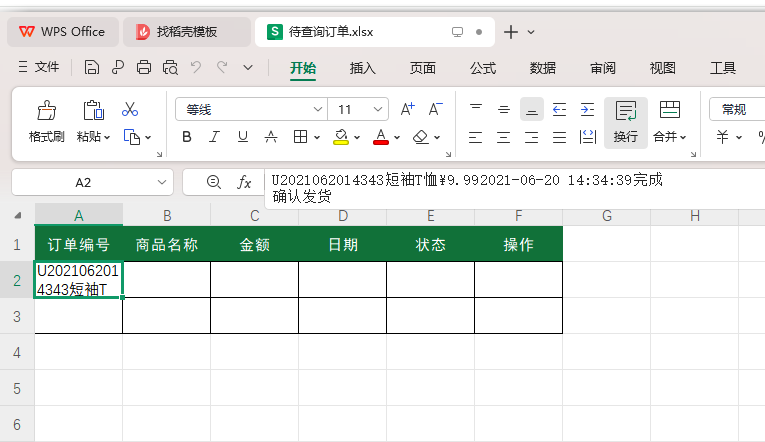This screenshot has height=442, width=765.
Task: Expand the Merge (合并) dropdown arrow
Action: coord(683,138)
